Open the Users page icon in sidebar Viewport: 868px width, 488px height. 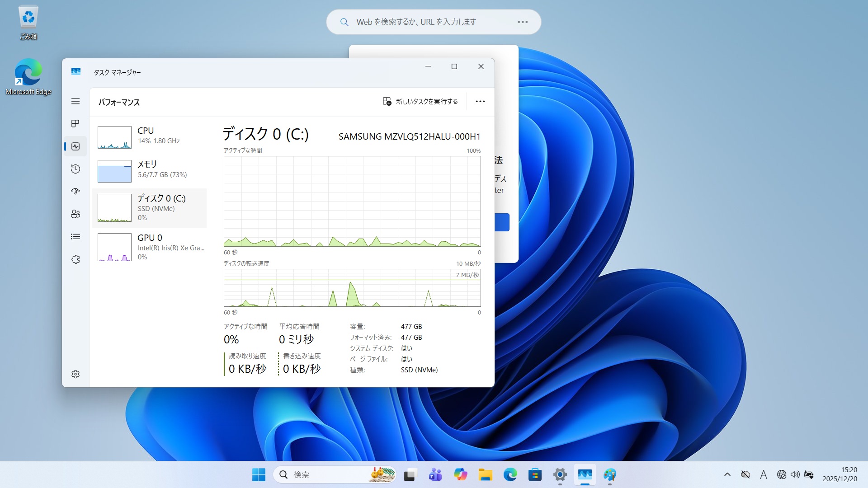click(75, 214)
